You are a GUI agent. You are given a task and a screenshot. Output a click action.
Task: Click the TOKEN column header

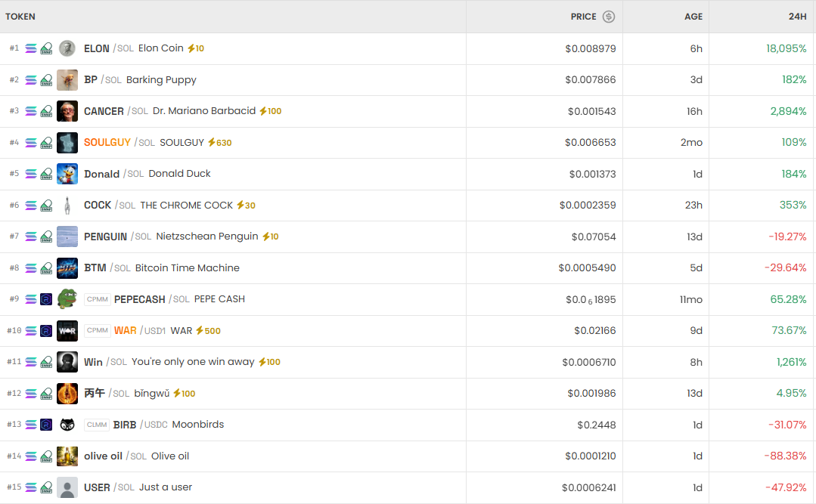(x=20, y=17)
